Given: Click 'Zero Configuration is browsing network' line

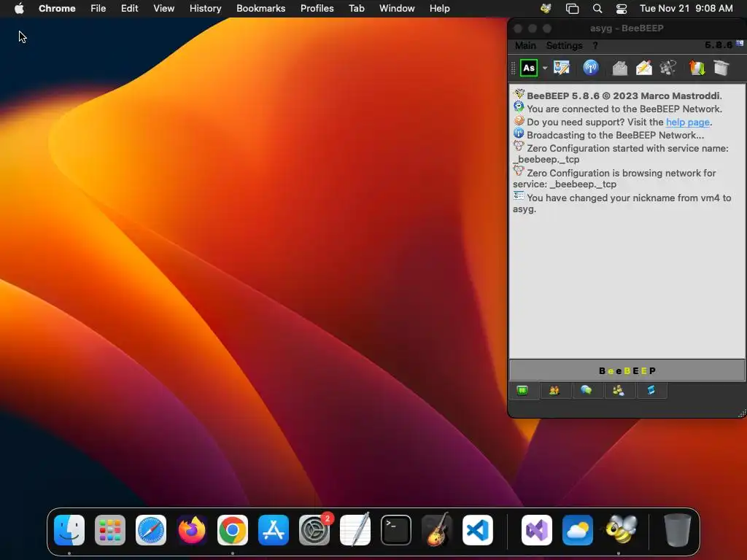Looking at the screenshot, I should point(614,179).
